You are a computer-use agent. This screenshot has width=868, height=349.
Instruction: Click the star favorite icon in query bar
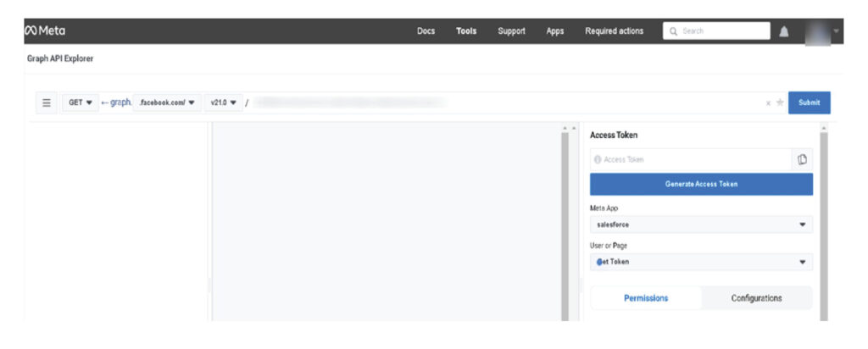tap(780, 102)
